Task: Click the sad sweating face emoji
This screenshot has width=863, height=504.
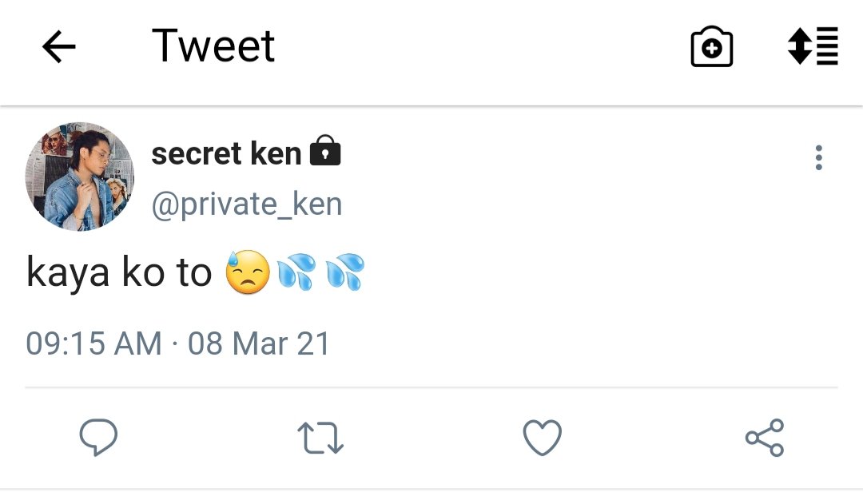Action: point(249,272)
